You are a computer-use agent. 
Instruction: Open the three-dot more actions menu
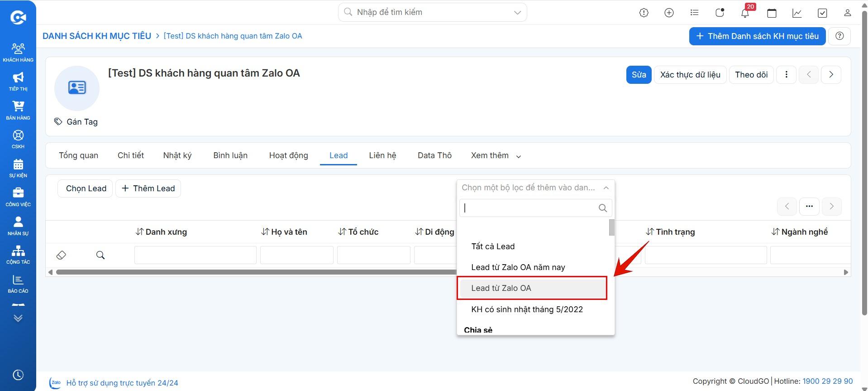786,75
